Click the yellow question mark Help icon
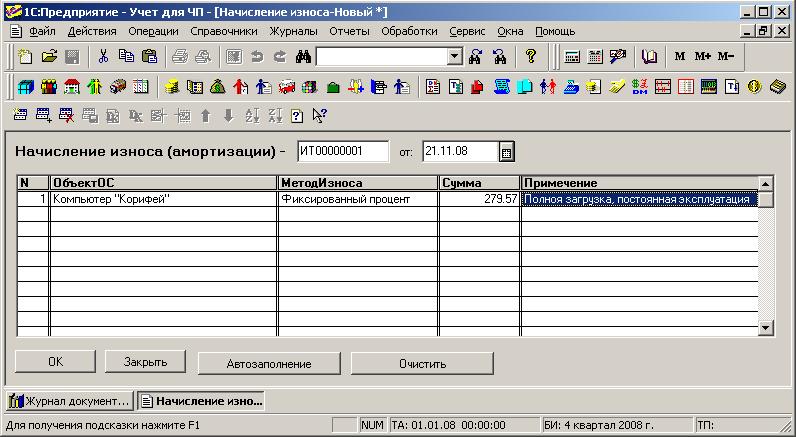 pyautogui.click(x=531, y=57)
